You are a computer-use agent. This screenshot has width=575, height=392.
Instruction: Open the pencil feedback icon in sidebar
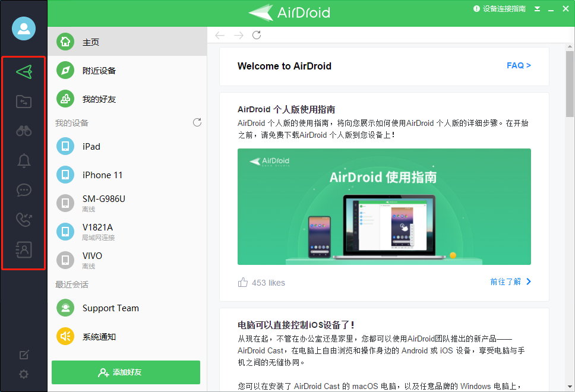[x=24, y=355]
